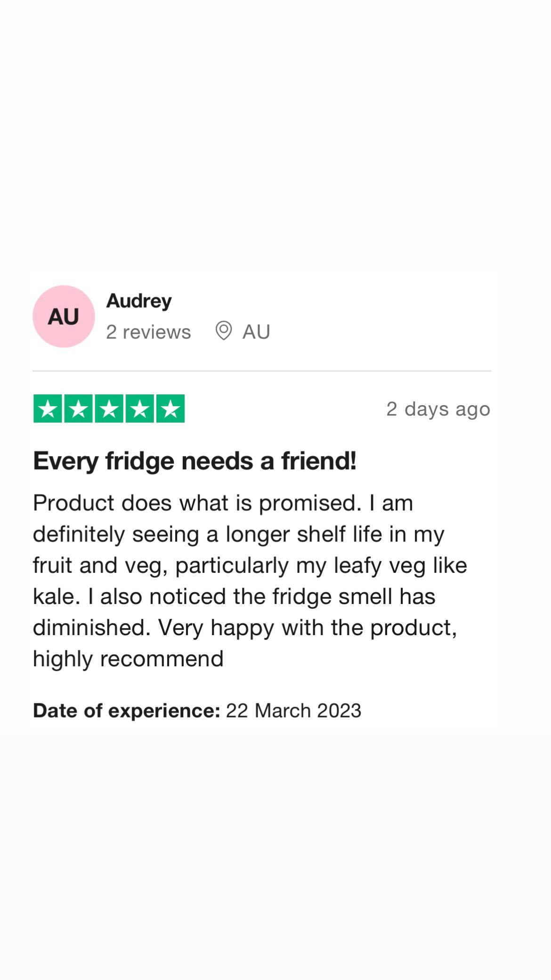
Task: Click the 'Product does what is promised' sentence
Action: 197,503
